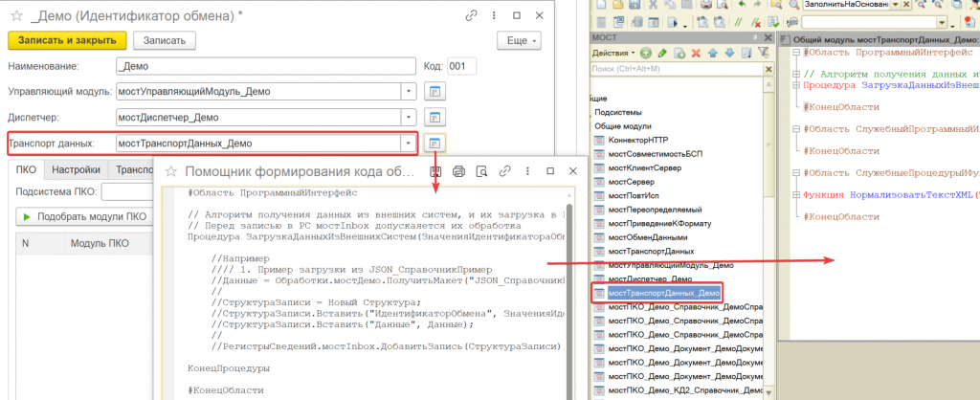
Task: Open the Действия menu in МОСТ panel
Action: pos(613,52)
